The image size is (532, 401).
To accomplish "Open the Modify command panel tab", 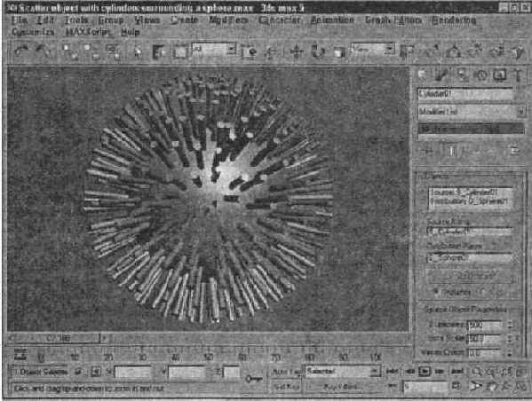I will pos(441,75).
